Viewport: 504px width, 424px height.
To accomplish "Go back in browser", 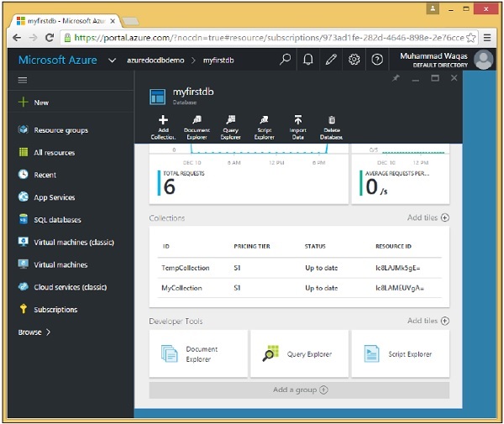I will coord(17,38).
